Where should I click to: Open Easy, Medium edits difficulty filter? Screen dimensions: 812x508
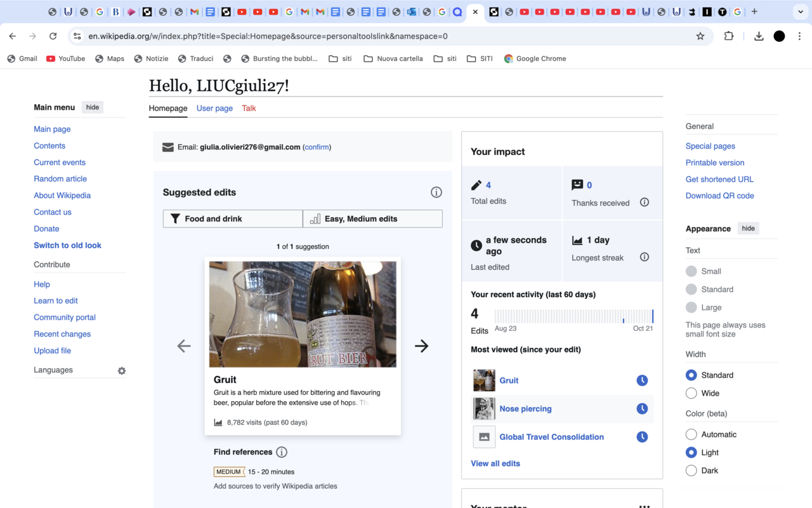(x=373, y=218)
